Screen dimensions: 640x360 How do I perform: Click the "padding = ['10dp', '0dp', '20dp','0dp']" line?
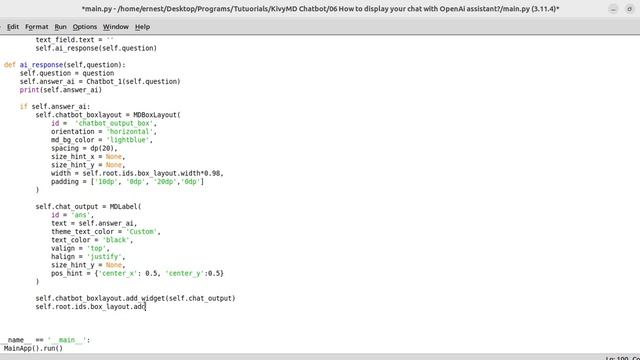point(127,182)
